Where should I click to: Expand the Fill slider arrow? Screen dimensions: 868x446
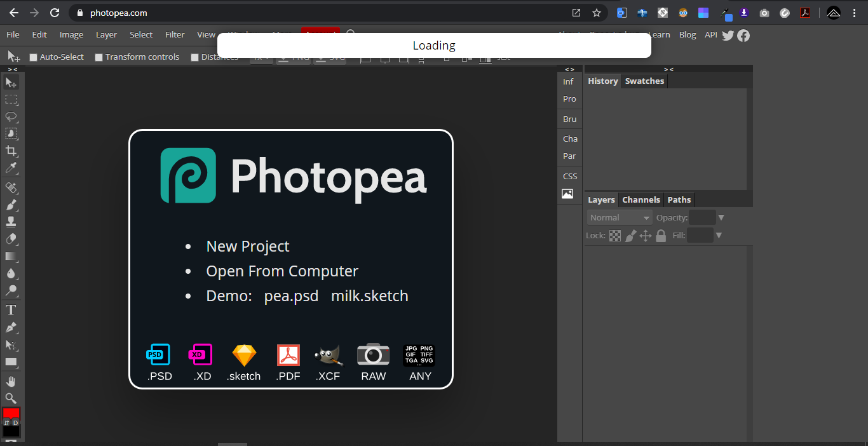(719, 236)
